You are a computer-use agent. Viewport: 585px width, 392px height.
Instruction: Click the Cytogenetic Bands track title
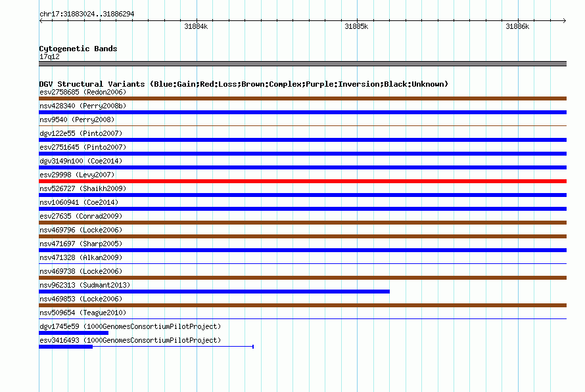[78, 49]
